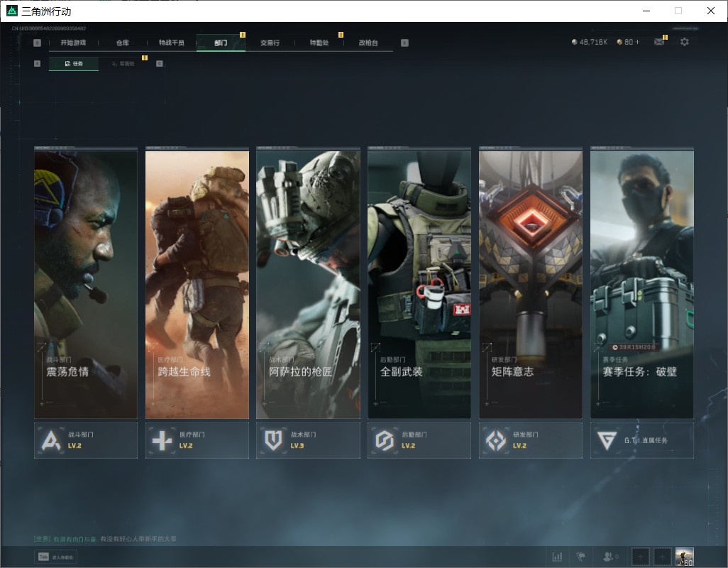Click the 战斗部门 A-shaped emblem icon
The height and width of the screenshot is (568, 728).
point(50,440)
